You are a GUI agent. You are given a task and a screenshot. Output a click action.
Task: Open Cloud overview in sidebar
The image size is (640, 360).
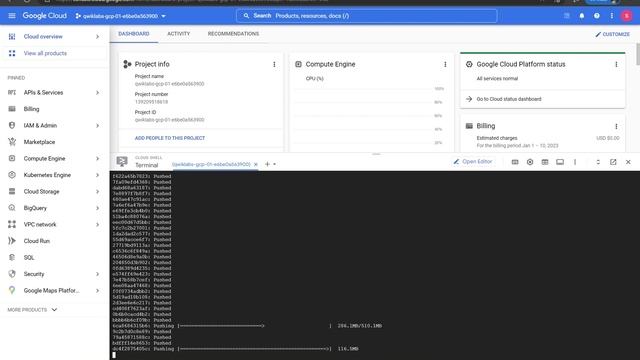click(43, 37)
